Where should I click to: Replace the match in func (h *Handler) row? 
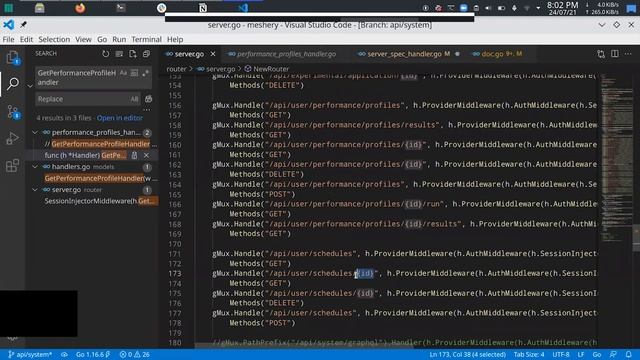click(134, 155)
